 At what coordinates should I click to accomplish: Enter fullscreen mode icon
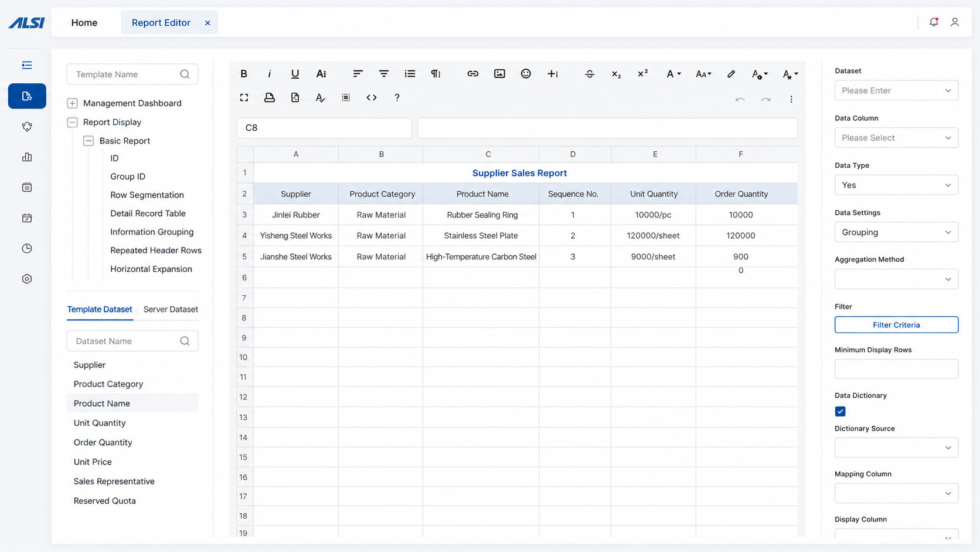(244, 97)
